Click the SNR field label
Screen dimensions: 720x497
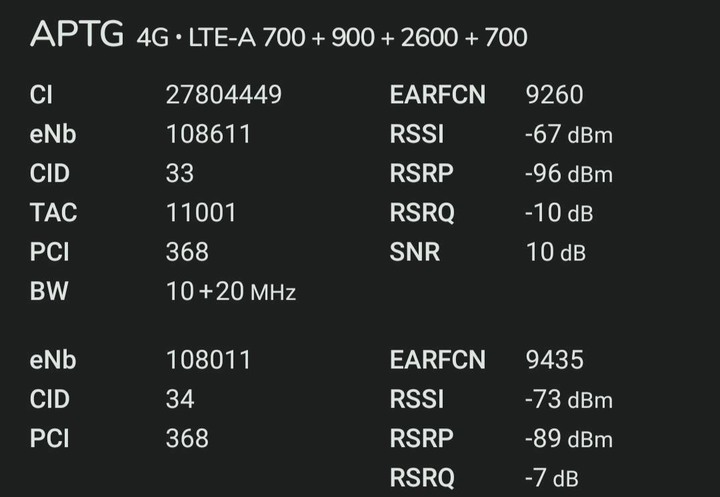tap(415, 252)
